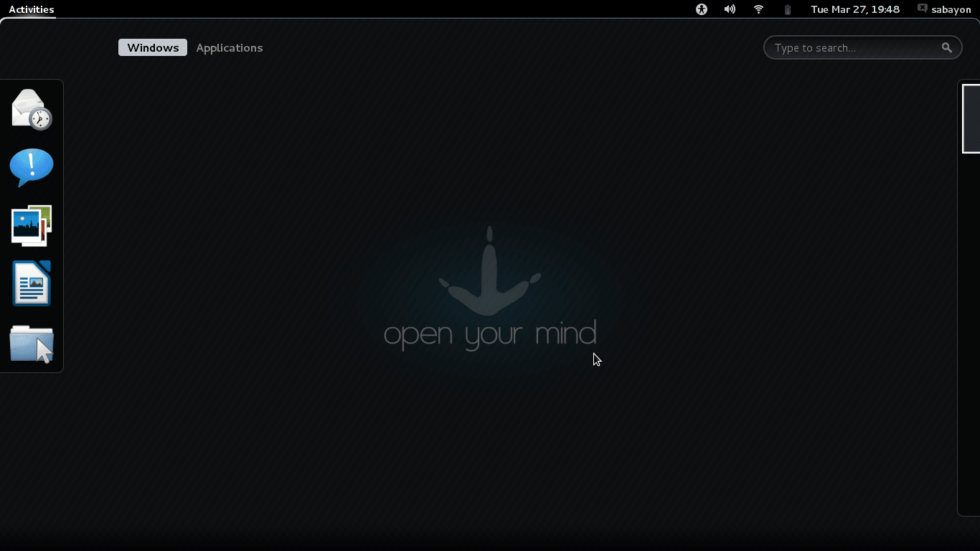Focus the Type to search field
This screenshot has width=980, height=551.
(854, 47)
